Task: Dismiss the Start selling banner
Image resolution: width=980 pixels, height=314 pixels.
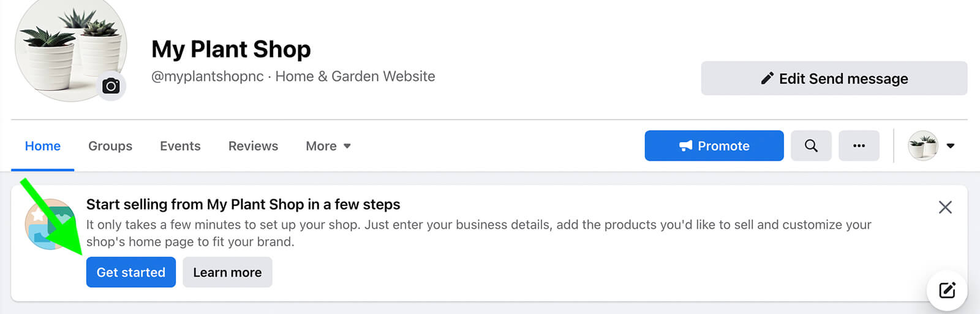Action: click(x=945, y=207)
